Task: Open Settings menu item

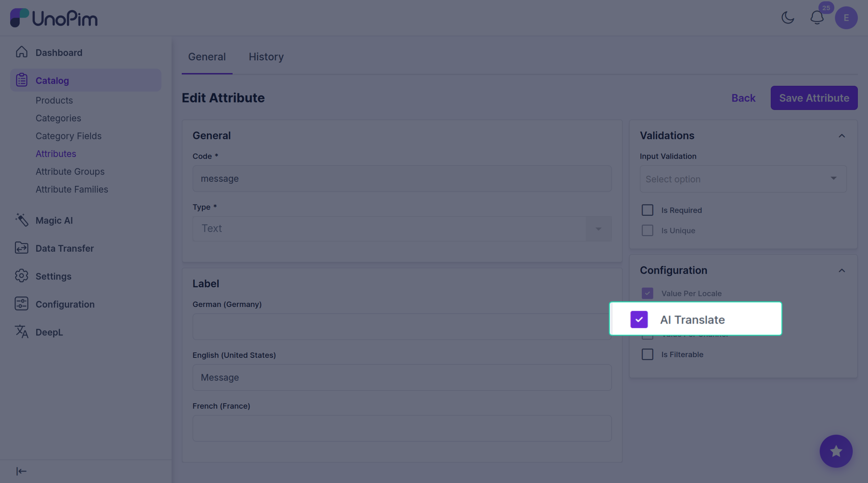Action: coord(85,276)
